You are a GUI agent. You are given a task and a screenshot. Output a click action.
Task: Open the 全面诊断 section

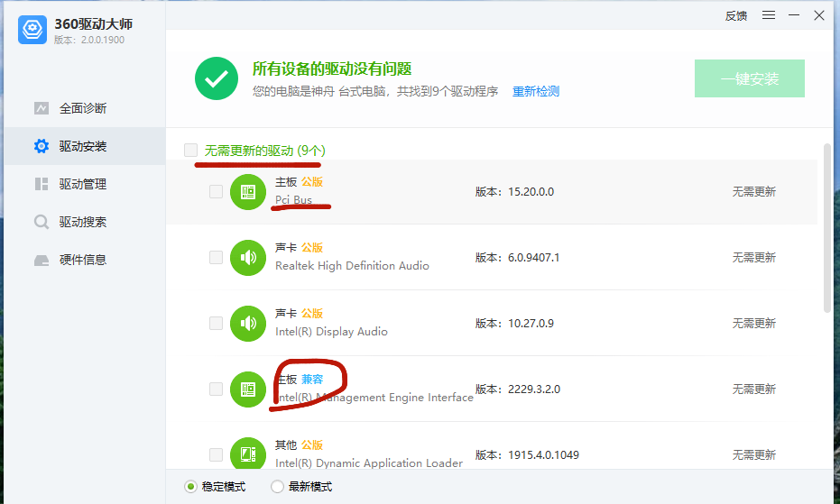[85, 108]
